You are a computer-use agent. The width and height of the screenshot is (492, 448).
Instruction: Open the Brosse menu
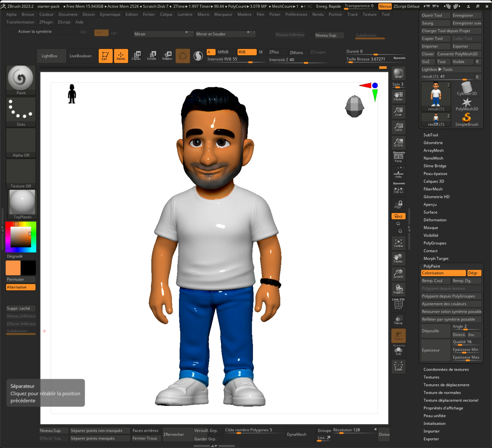28,14
